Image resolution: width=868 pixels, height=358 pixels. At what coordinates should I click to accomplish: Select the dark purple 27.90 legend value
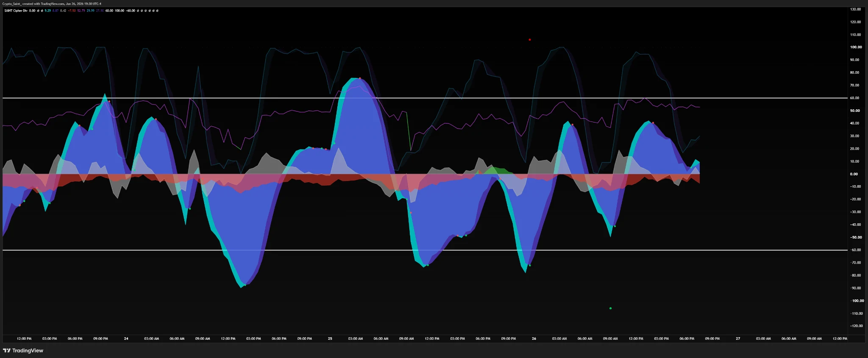click(x=100, y=11)
